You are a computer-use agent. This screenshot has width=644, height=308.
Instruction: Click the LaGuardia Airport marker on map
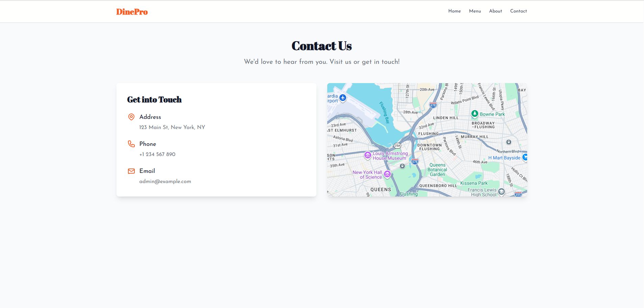coord(343,98)
